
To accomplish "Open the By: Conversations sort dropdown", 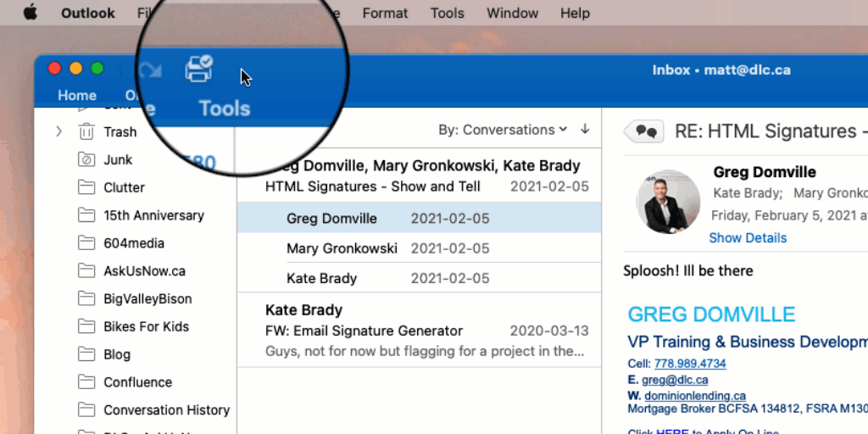I will point(503,130).
